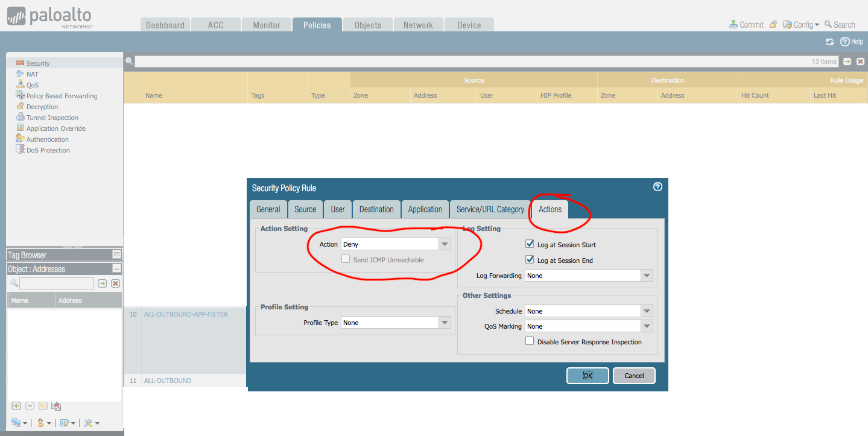Uncheck Log at Session Start
The height and width of the screenshot is (436, 868).
click(x=530, y=244)
